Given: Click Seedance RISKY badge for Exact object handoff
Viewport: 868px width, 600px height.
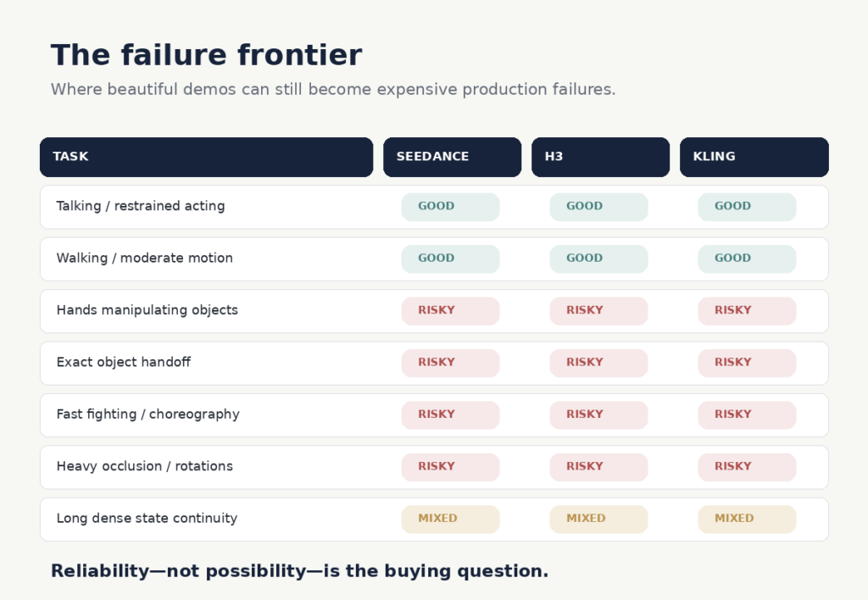Looking at the screenshot, I should tap(451, 363).
